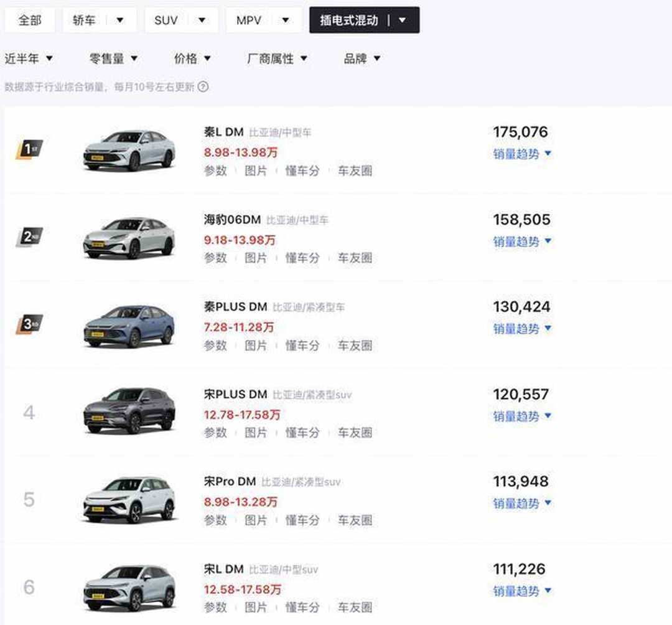Open 车友圈 for 宋PLUS DM
Image resolution: width=672 pixels, height=625 pixels.
pyautogui.click(x=355, y=433)
